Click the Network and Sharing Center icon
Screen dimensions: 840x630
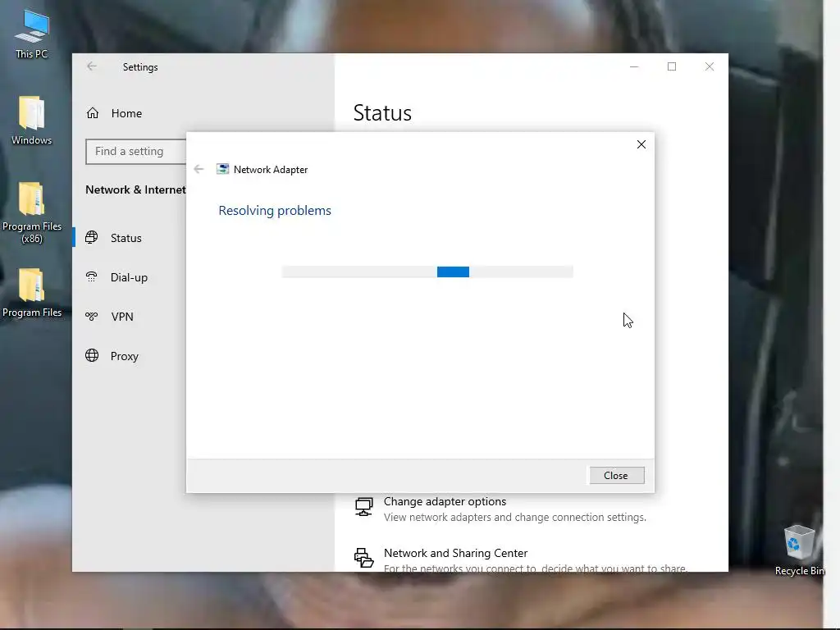tap(363, 558)
